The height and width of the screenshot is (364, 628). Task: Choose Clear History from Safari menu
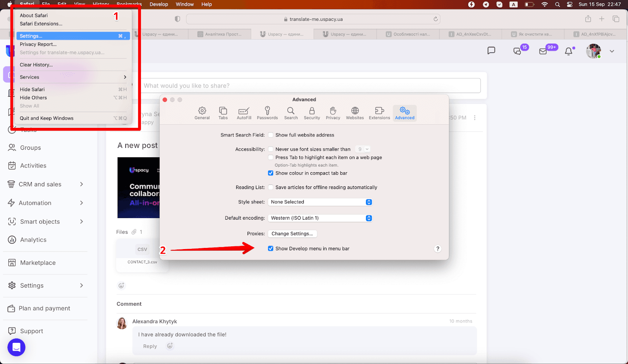(36, 65)
